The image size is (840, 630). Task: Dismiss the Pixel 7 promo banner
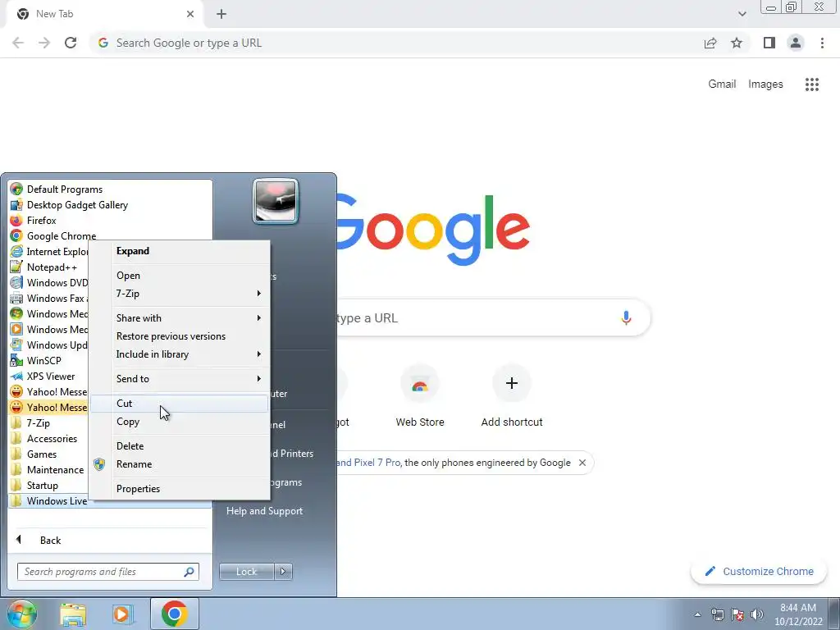click(x=582, y=463)
